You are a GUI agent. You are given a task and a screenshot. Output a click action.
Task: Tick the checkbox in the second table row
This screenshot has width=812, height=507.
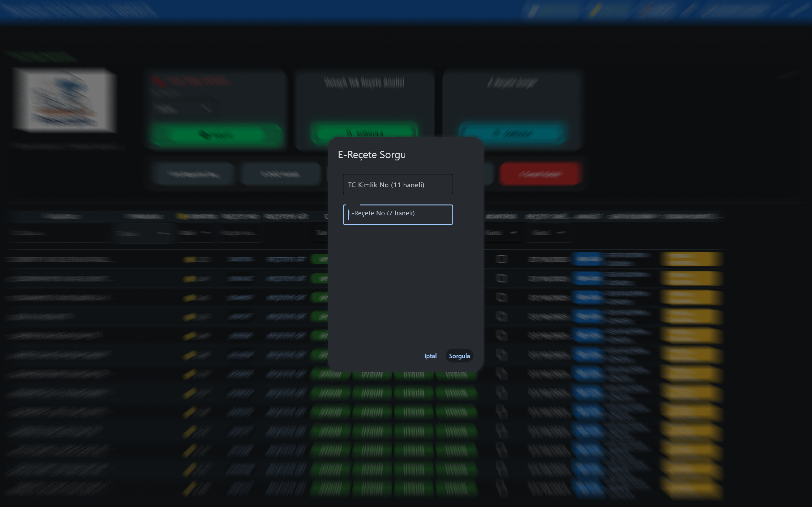click(x=501, y=278)
